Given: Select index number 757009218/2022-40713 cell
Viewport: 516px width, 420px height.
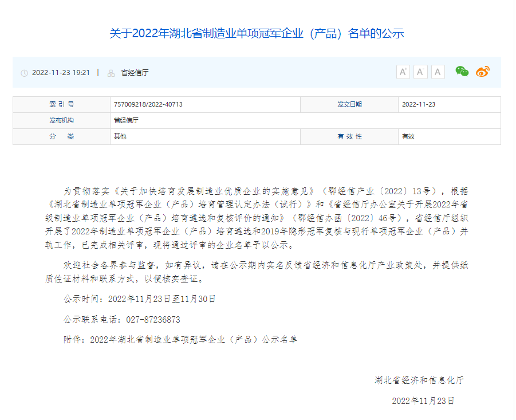Looking at the screenshot, I should coord(148,104).
